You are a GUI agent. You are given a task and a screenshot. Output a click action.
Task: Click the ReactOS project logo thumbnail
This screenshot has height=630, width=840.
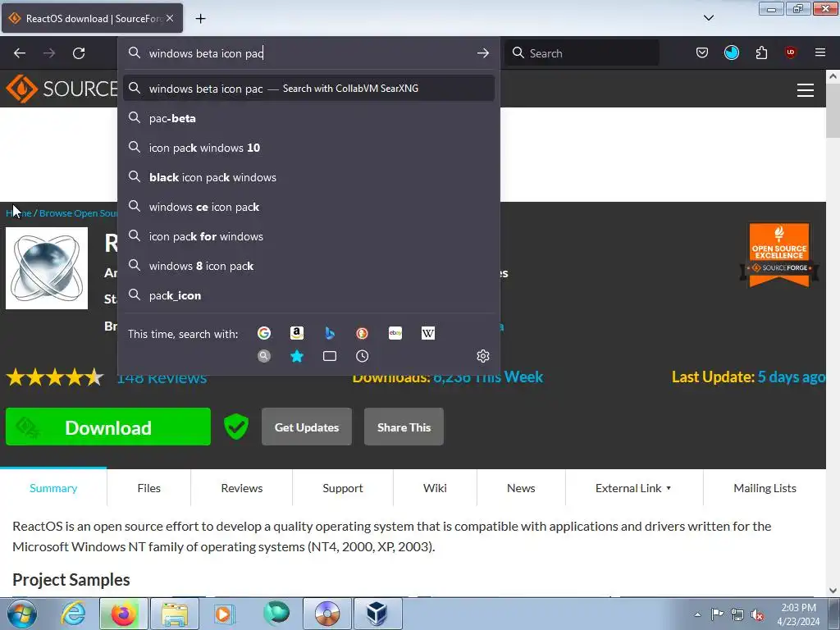(47, 268)
